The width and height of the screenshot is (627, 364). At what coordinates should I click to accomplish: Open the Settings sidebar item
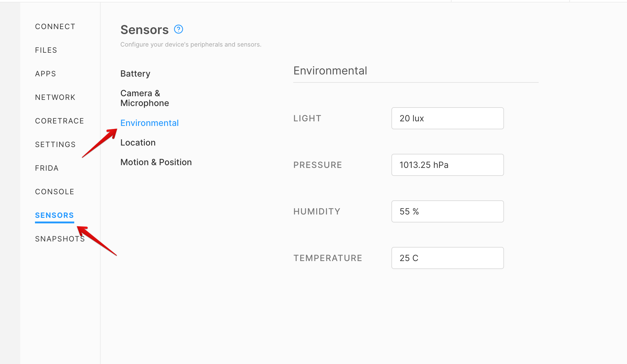pyautogui.click(x=55, y=145)
